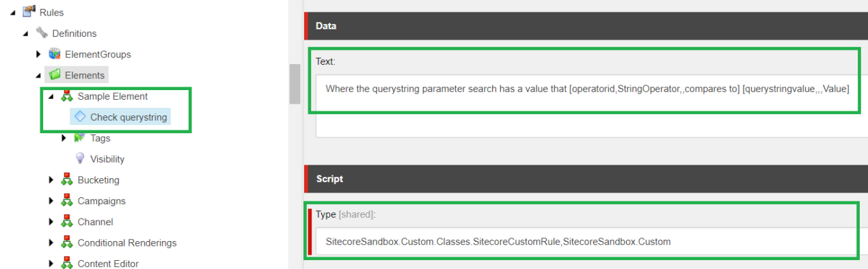Click the Check querystring diamond icon

(80, 117)
